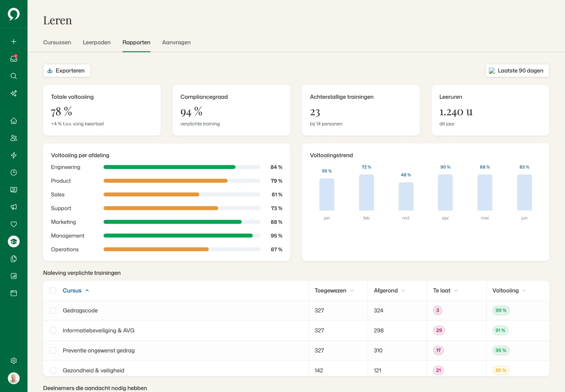Screen dimensions: 565x392
Task: Click the plus icon in the sidebar
Action: click(x=14, y=42)
